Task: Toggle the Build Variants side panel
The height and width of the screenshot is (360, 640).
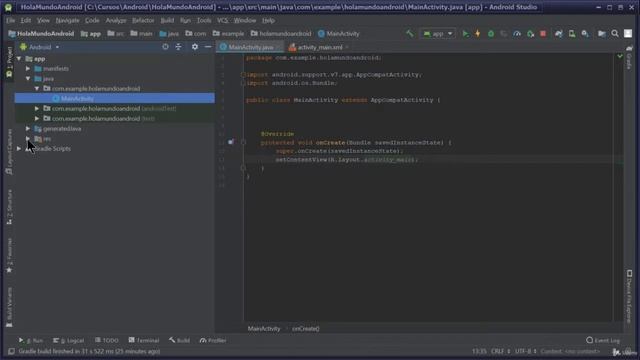Action: (x=9, y=307)
